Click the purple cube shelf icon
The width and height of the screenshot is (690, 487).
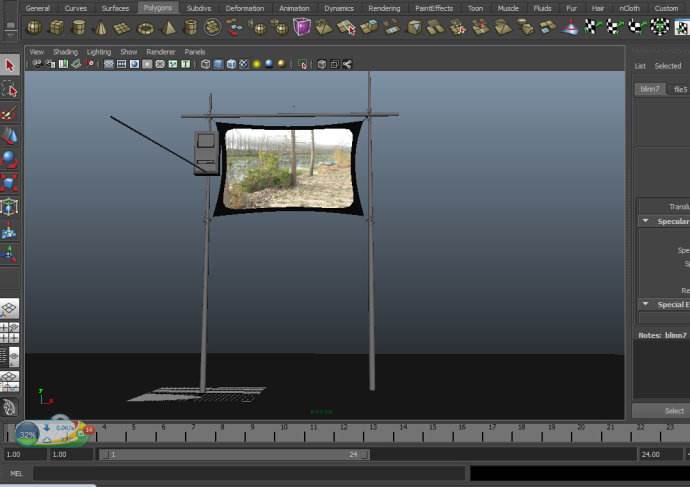coord(302,27)
